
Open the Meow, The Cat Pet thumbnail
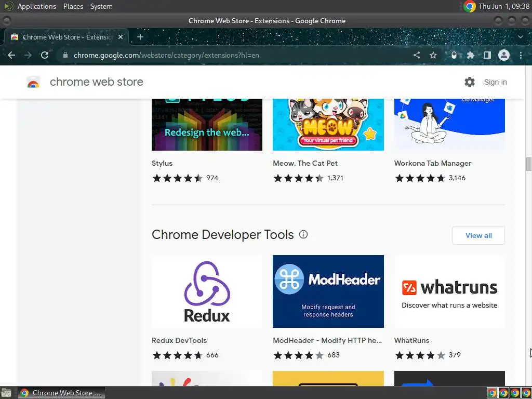(328, 125)
